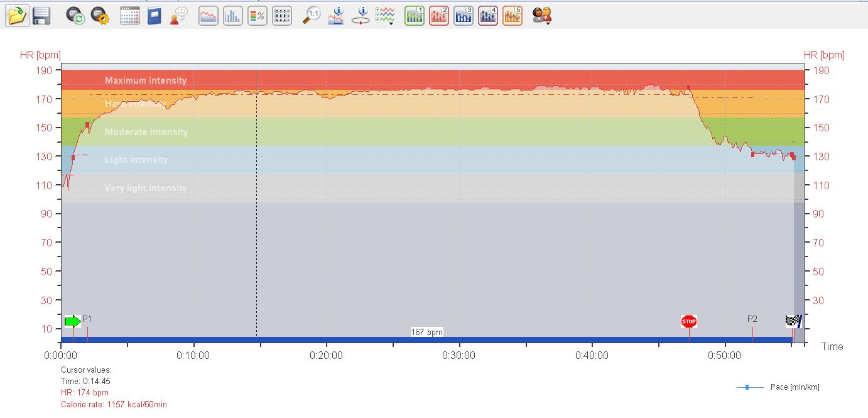This screenshot has width=868, height=418.
Task: Select purple chart preset 4
Action: 488,16
